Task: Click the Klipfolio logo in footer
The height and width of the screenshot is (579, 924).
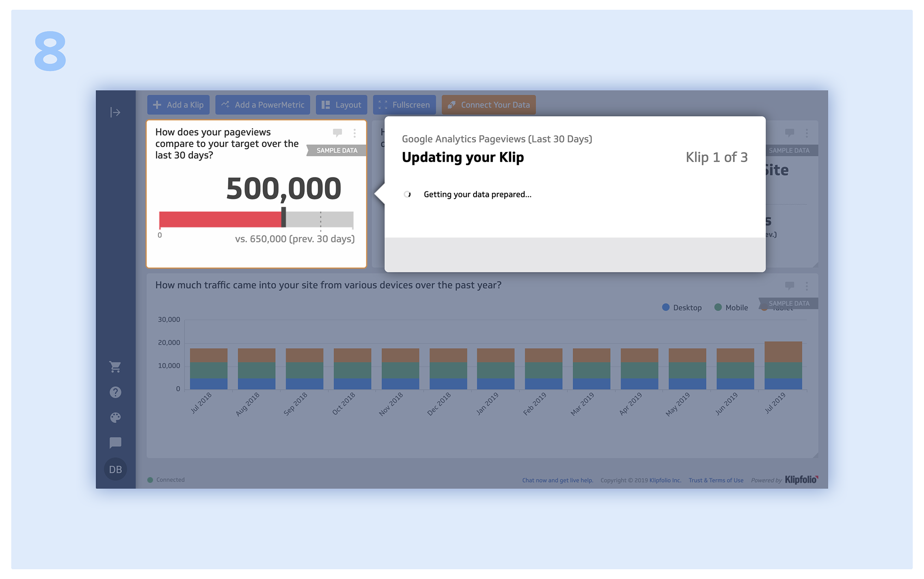Action: coord(802,480)
